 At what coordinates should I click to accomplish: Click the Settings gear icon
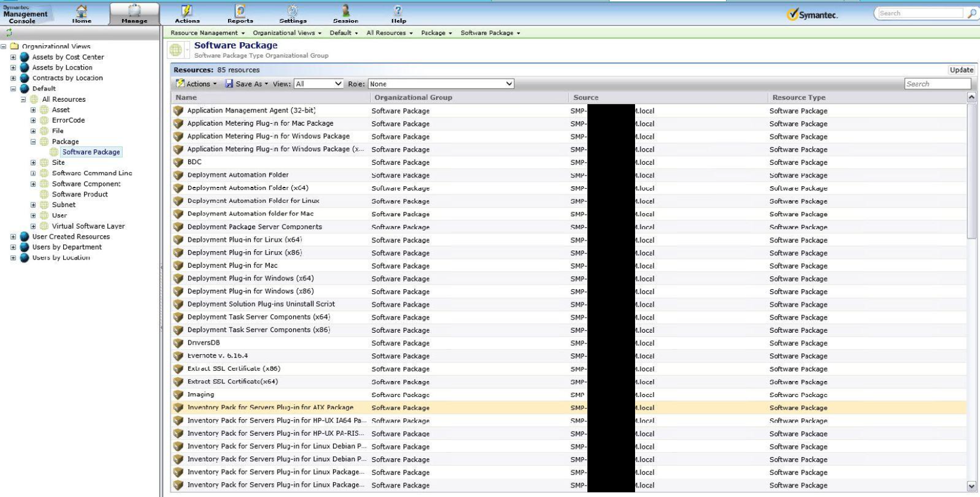pyautogui.click(x=293, y=11)
